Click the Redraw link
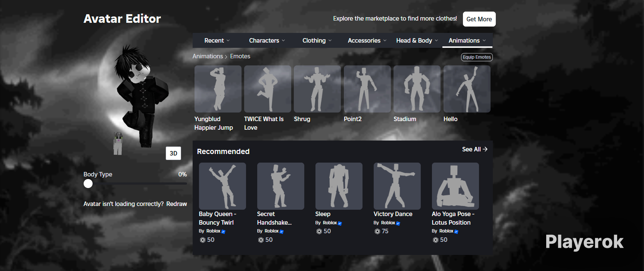Image resolution: width=644 pixels, height=271 pixels. point(177,204)
